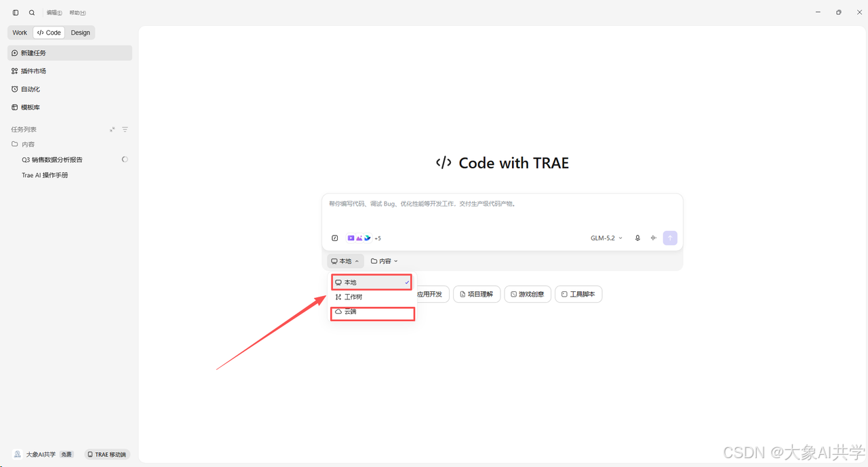Image resolution: width=868 pixels, height=467 pixels.
Task: Click the slash command icon
Action: [335, 238]
